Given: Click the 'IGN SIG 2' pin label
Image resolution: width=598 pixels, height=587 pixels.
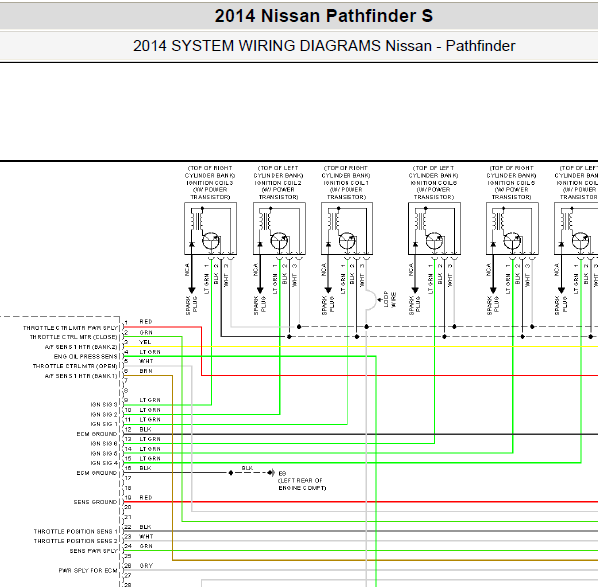Looking at the screenshot, I should pyautogui.click(x=104, y=415).
